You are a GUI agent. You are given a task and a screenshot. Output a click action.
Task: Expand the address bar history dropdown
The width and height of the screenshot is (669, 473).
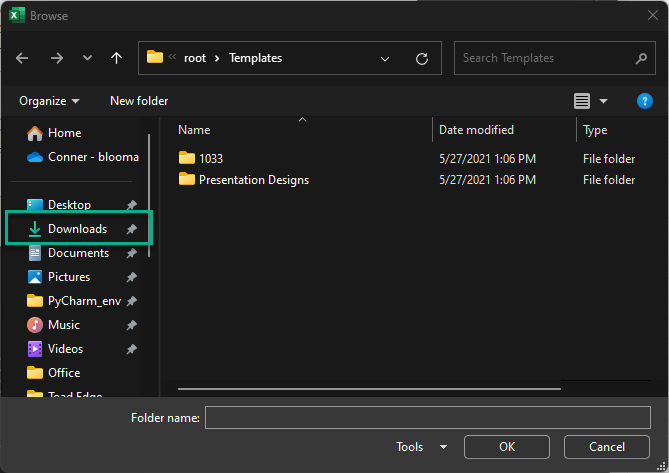click(386, 58)
